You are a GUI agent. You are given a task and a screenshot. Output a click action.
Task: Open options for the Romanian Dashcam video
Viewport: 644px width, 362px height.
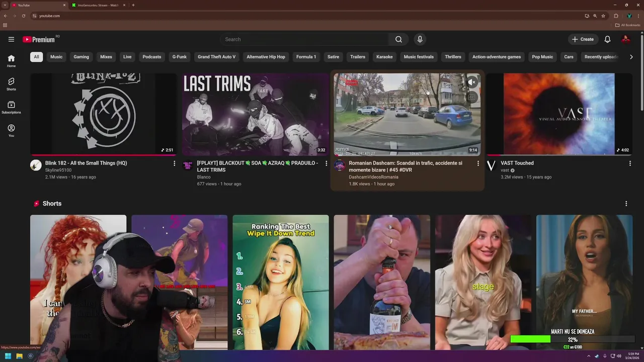(478, 163)
